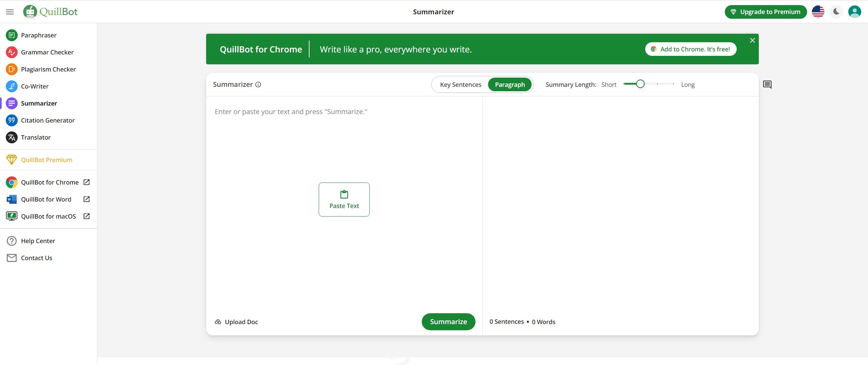Click Upgrade to Premium button
Image resolution: width=868 pixels, height=365 pixels.
pos(766,12)
